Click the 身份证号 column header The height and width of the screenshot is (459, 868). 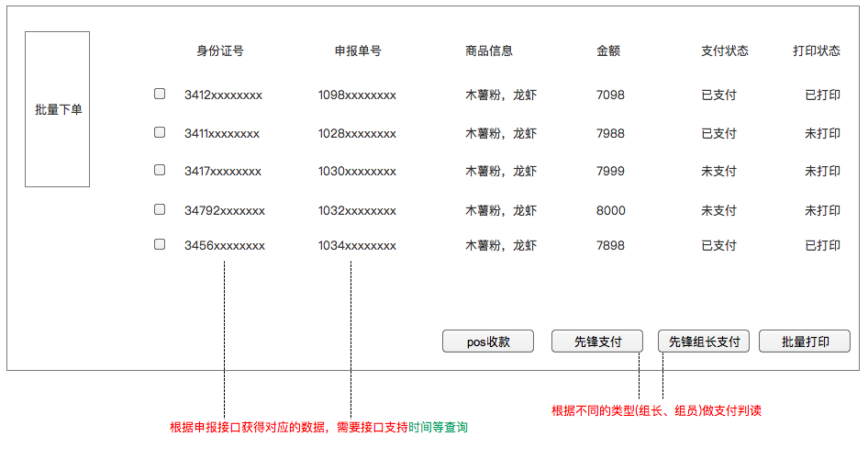coord(220,50)
